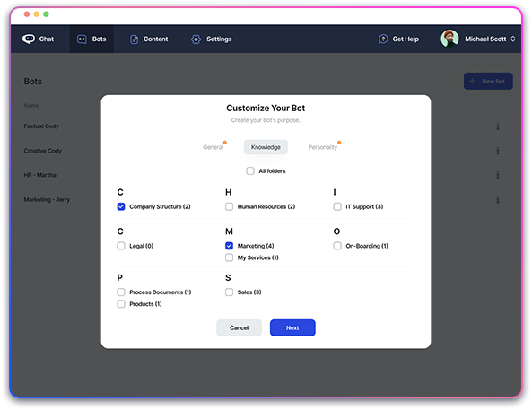Check the All folders checkbox
The image size is (532, 410).
coord(250,170)
